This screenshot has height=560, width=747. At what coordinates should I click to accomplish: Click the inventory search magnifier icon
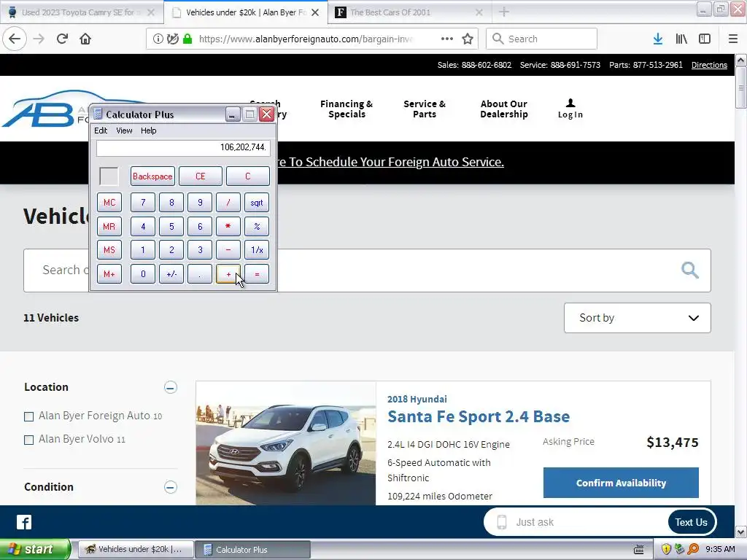click(690, 270)
